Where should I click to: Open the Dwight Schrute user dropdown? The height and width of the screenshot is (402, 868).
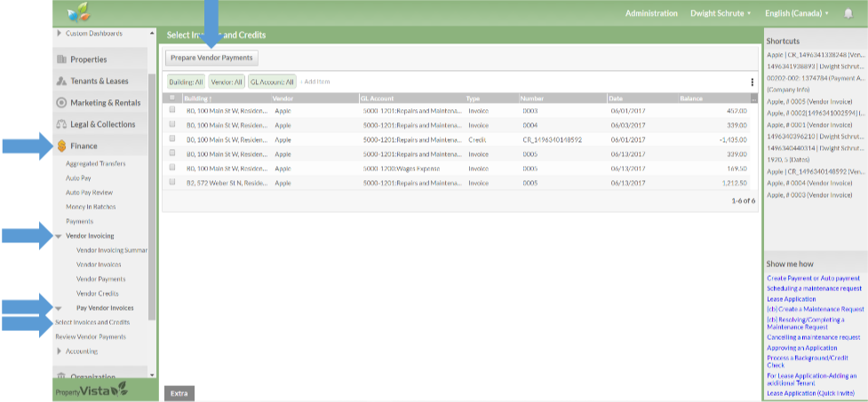pos(721,13)
